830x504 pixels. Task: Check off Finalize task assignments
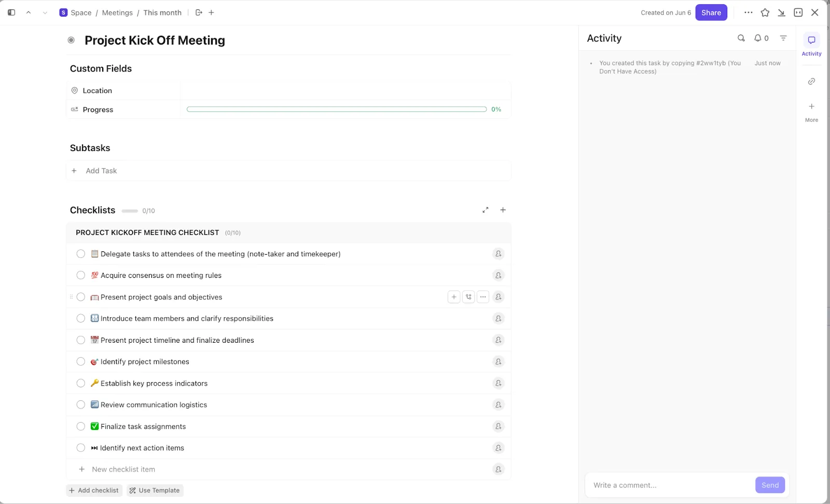[x=81, y=426]
